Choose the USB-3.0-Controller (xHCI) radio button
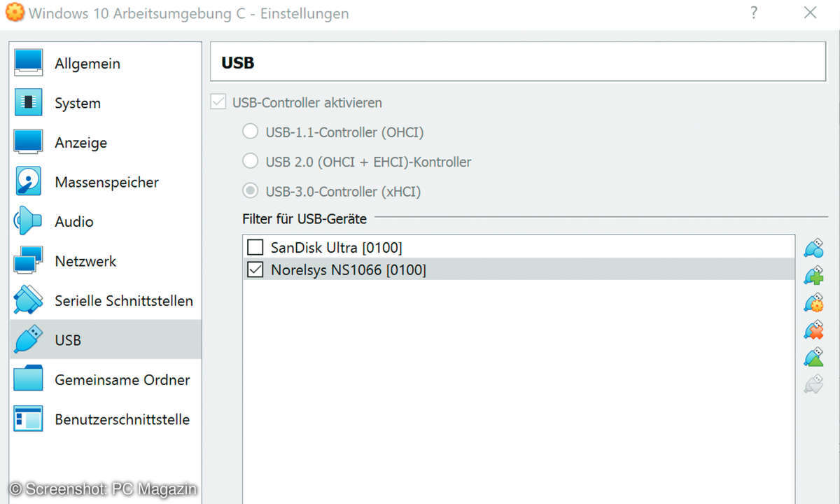This screenshot has height=504, width=840. (250, 190)
